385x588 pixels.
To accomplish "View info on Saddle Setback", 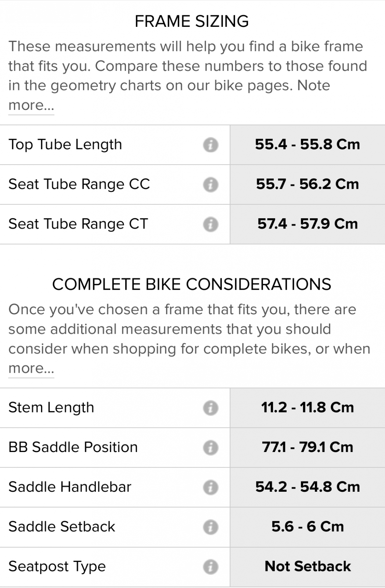I will pyautogui.click(x=211, y=527).
